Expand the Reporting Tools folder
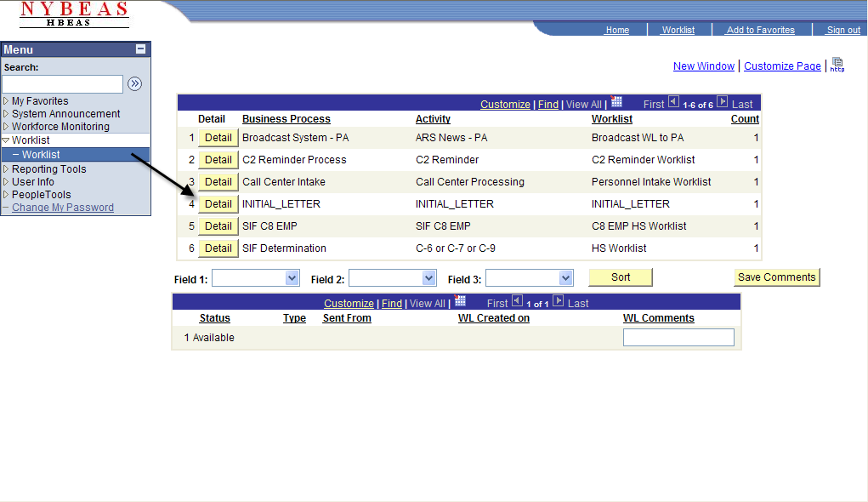Screen dimensions: 868x502 coord(6,169)
